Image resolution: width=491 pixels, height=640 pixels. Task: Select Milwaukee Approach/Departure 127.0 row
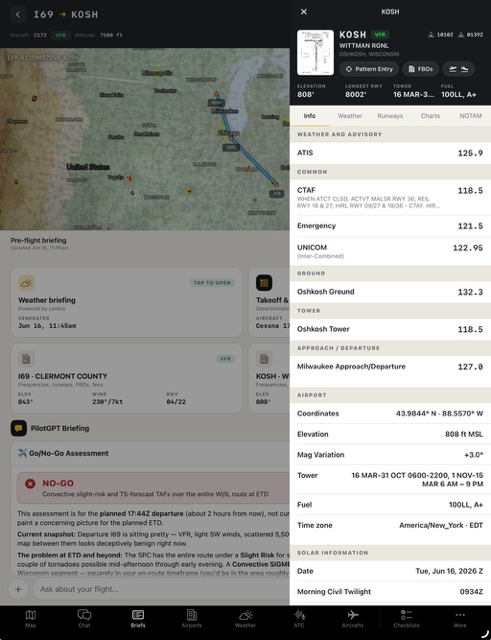pos(390,367)
